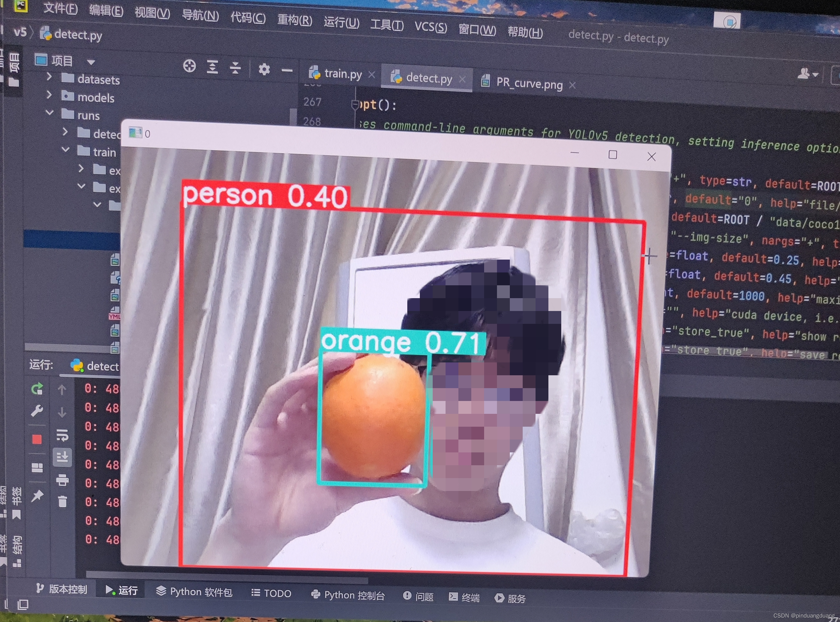
Task: Click the trash Clear All icon
Action: 62,502
